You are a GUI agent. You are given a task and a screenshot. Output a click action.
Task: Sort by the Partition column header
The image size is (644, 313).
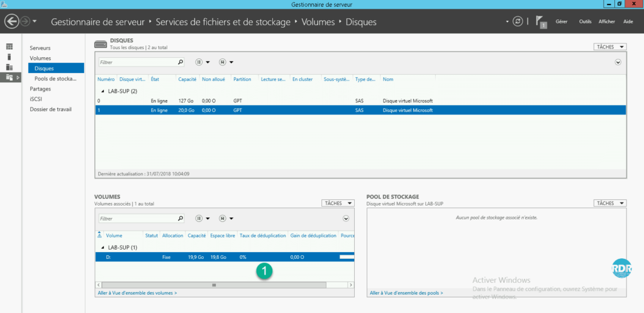[x=242, y=79]
